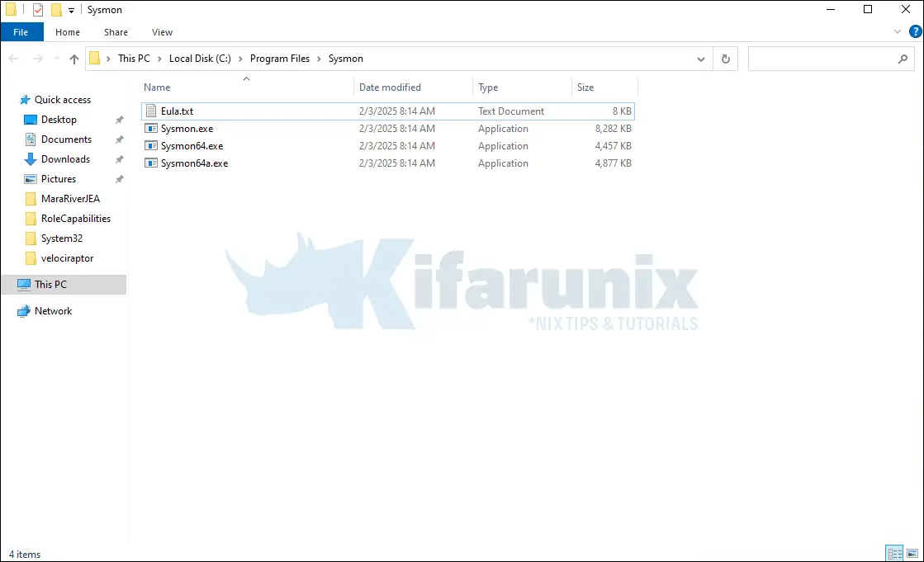Go up one folder level
This screenshot has width=924, height=562.
pyautogui.click(x=74, y=59)
